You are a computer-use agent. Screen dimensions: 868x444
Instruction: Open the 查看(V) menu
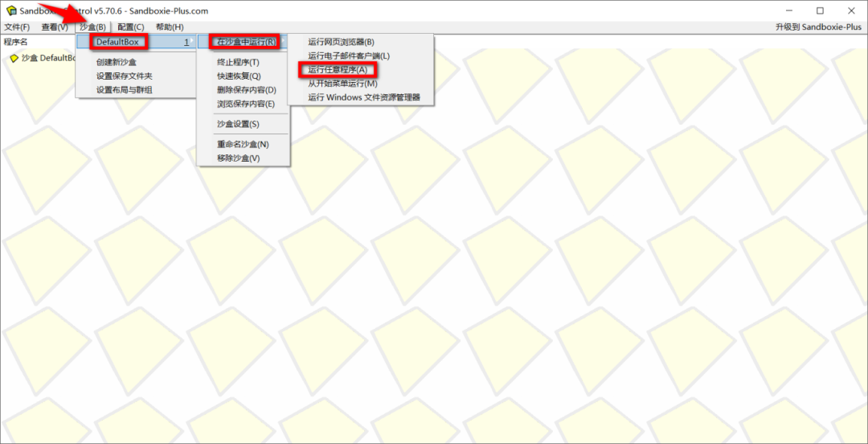55,27
